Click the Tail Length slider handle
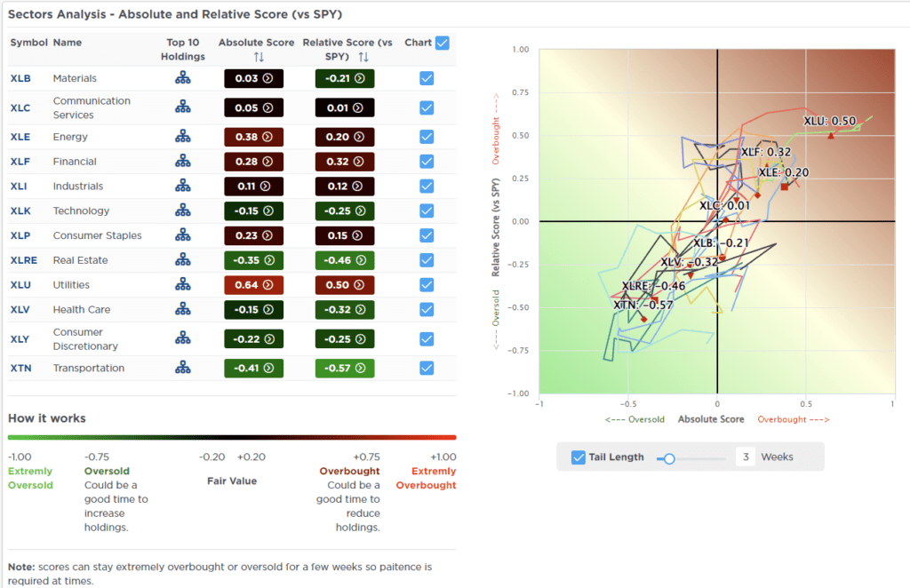The width and height of the screenshot is (910, 588). click(x=669, y=458)
